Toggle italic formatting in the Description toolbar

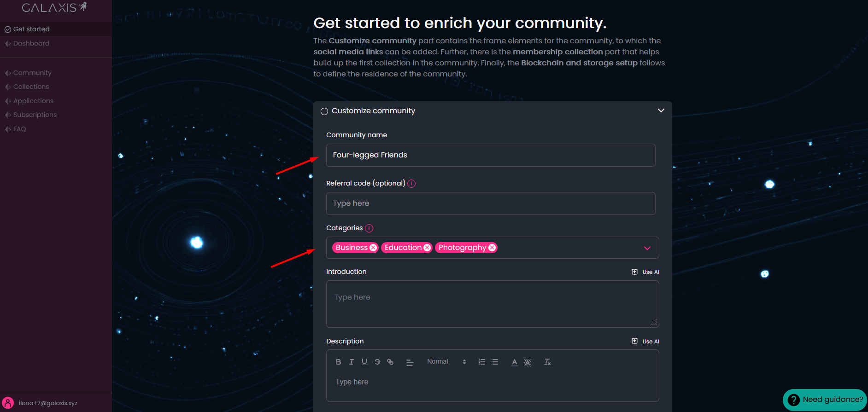[351, 362]
